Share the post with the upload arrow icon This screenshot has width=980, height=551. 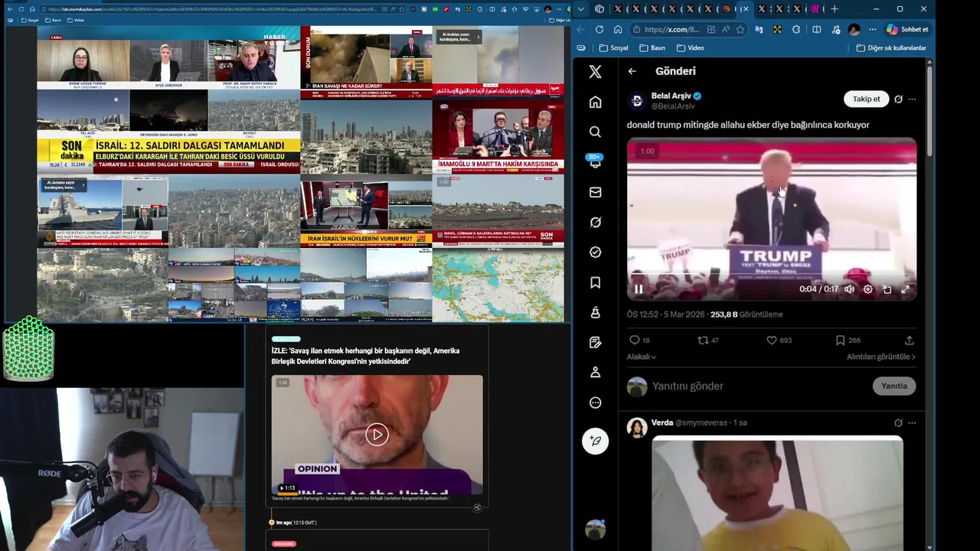910,340
